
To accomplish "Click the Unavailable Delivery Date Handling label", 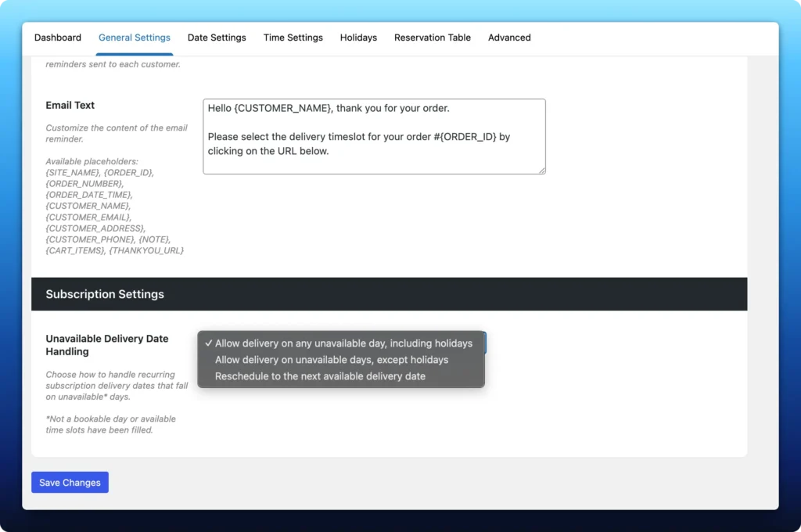I will coord(107,345).
